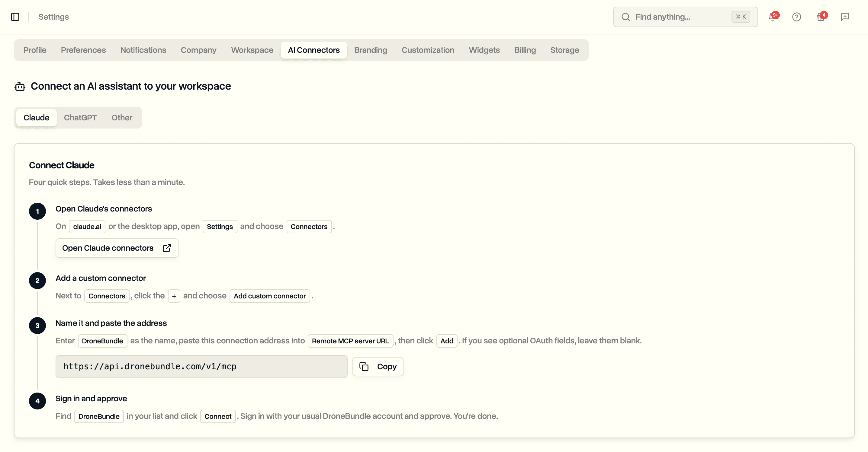Click Four quick steps subtitle text

pos(107,182)
